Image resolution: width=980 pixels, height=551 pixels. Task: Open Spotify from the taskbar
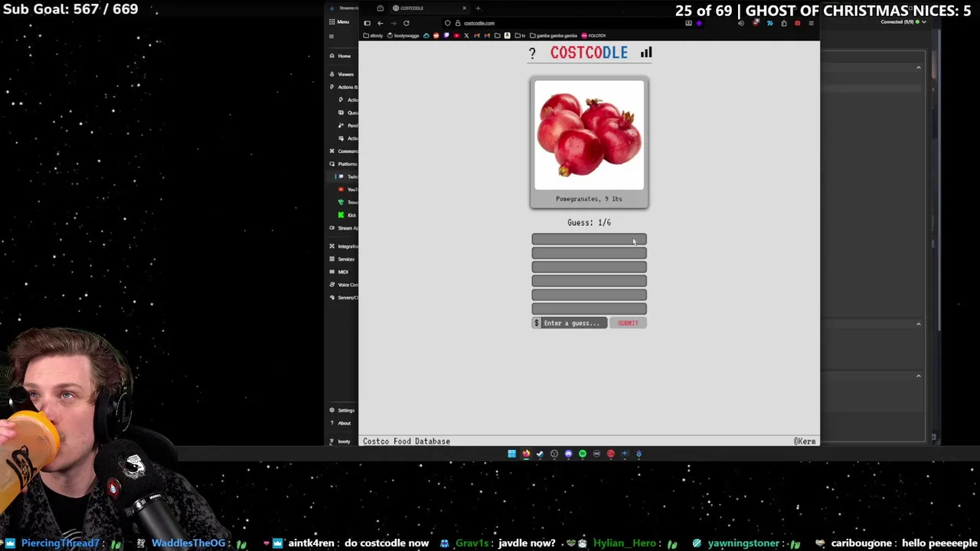click(583, 454)
